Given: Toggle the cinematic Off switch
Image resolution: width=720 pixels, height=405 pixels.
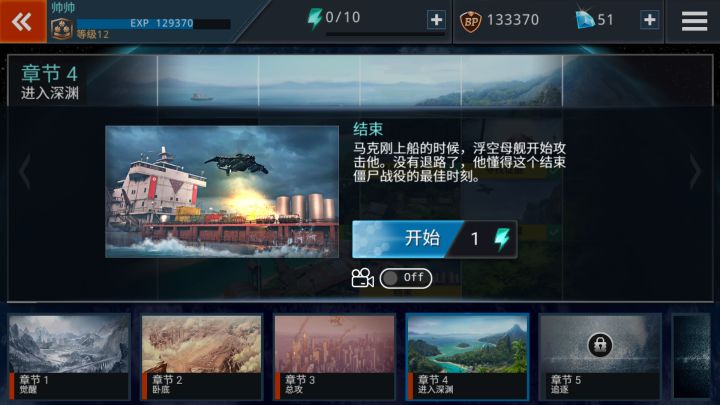Looking at the screenshot, I should click(406, 278).
